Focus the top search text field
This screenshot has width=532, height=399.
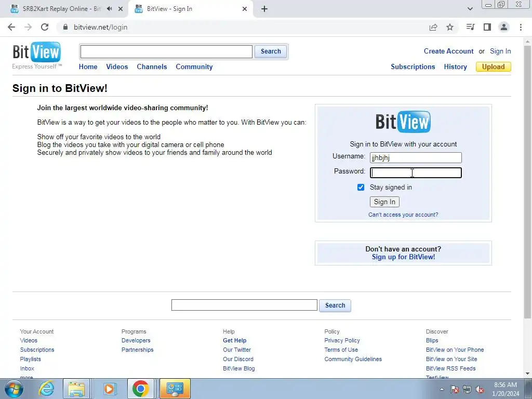(x=166, y=51)
